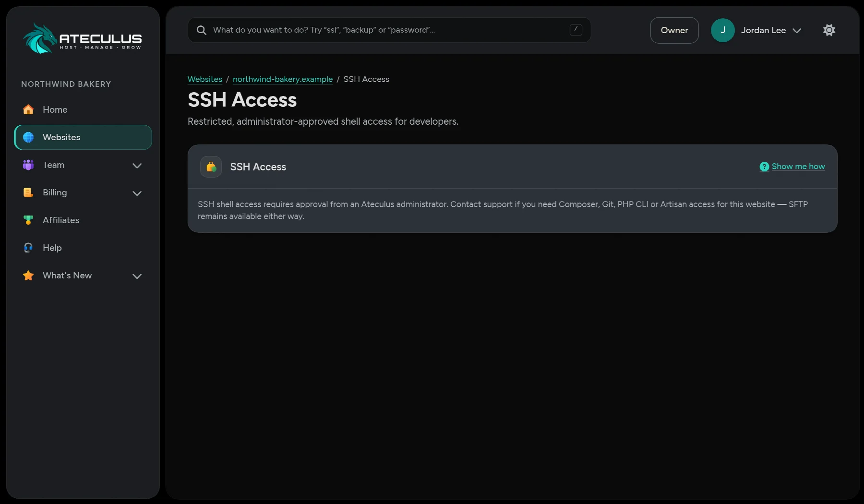Click the SSH Access breadcrumb text
The width and height of the screenshot is (864, 504).
pos(366,79)
